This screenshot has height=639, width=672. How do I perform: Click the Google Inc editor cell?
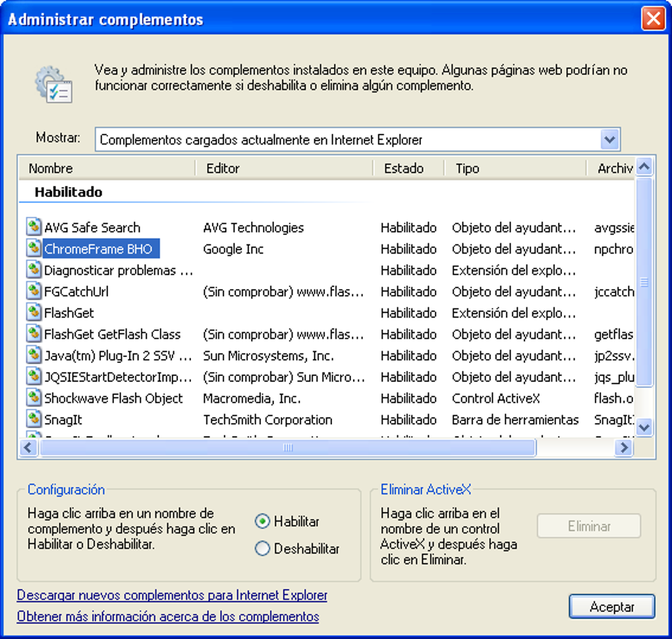(x=233, y=248)
